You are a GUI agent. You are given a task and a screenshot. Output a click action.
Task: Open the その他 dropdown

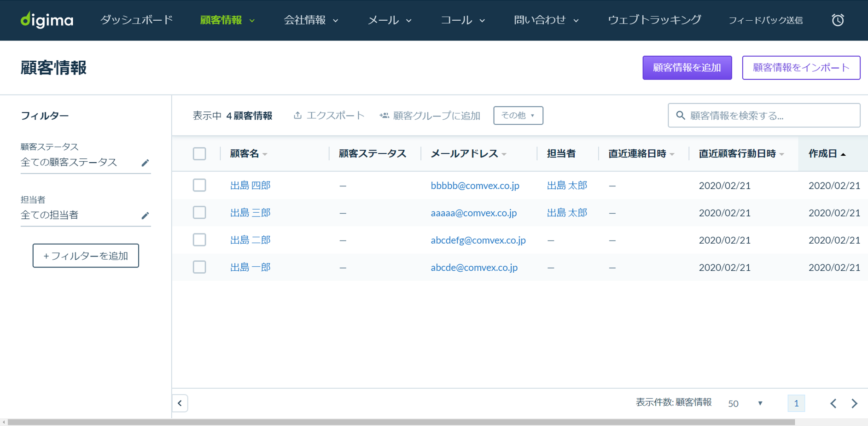pos(518,116)
